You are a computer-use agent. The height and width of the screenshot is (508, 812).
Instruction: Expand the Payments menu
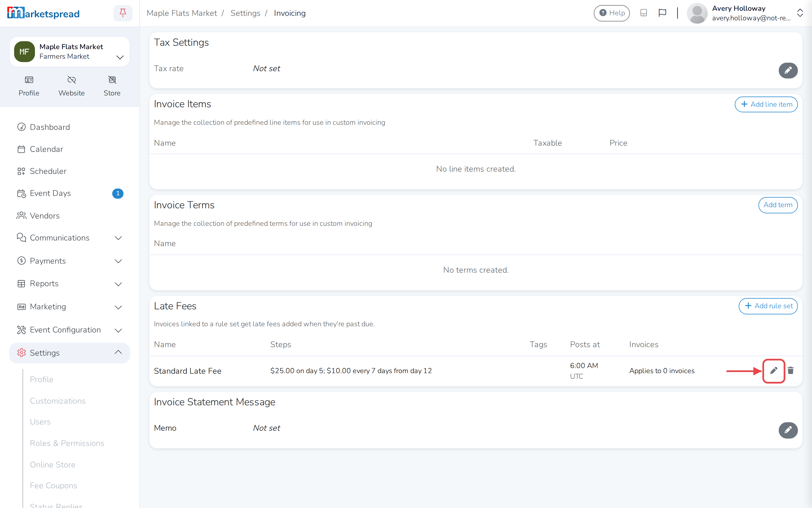[x=69, y=261]
